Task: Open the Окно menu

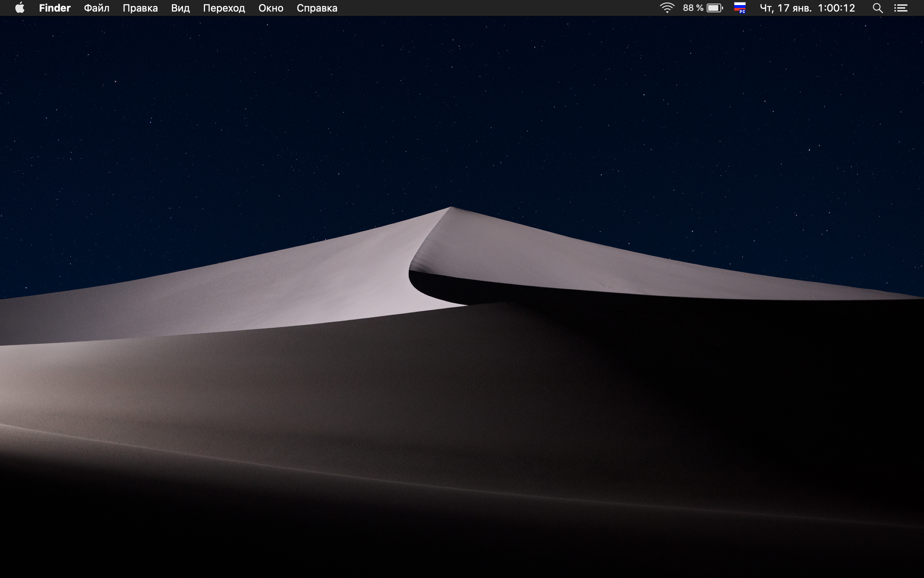Action: coord(271,8)
